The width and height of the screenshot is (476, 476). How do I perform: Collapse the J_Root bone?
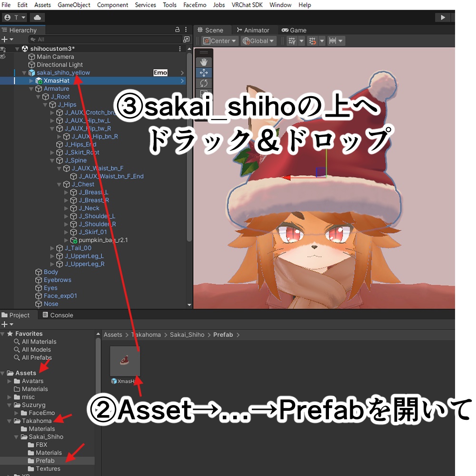coord(38,97)
